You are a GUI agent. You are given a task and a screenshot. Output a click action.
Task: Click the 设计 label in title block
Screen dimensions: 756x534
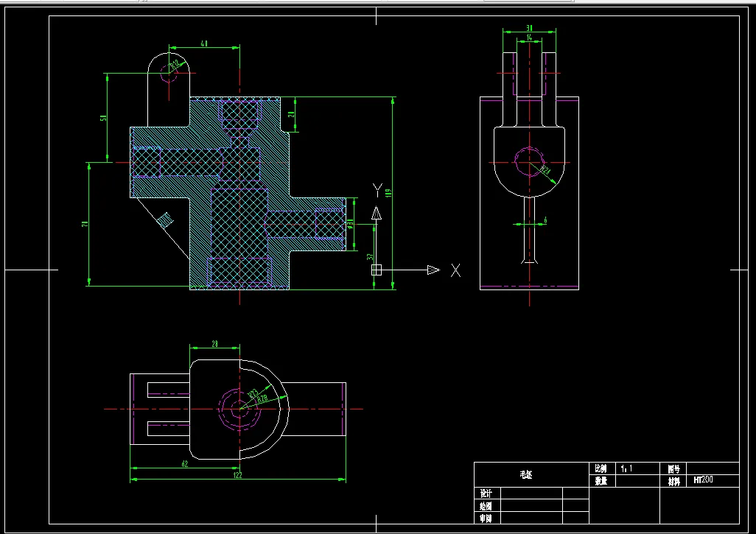(x=486, y=493)
